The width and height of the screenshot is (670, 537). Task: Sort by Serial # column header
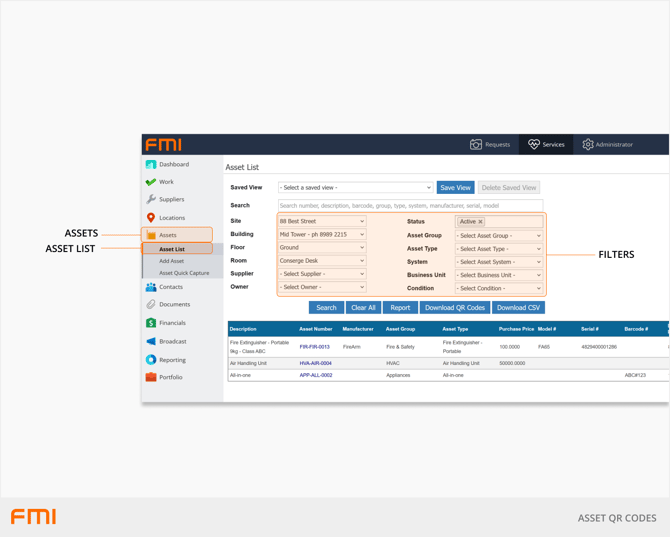click(590, 329)
